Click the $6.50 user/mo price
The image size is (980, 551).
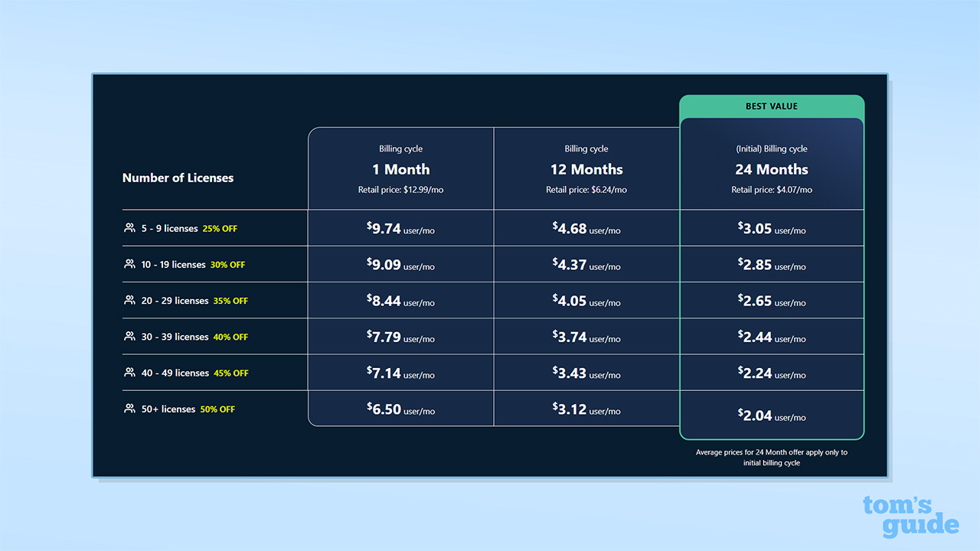[400, 409]
